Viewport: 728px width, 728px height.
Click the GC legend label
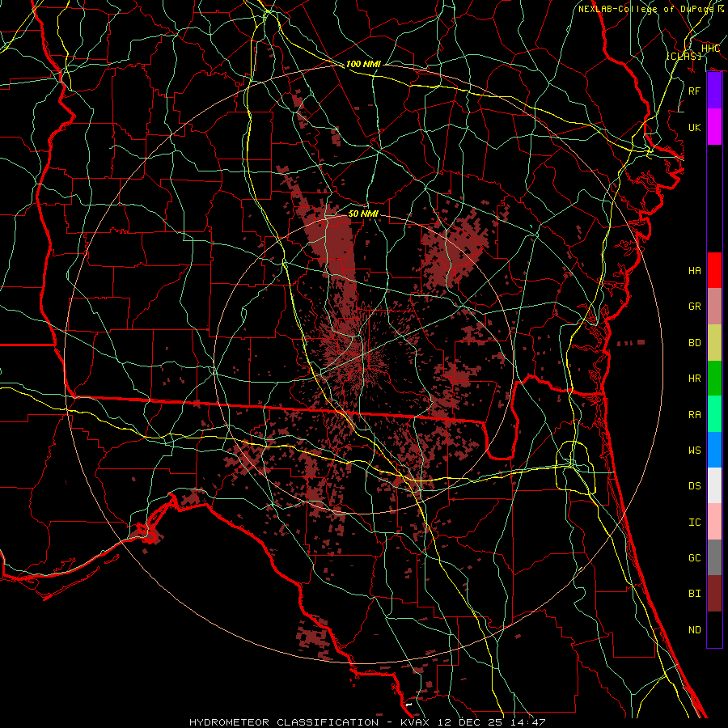coord(694,558)
